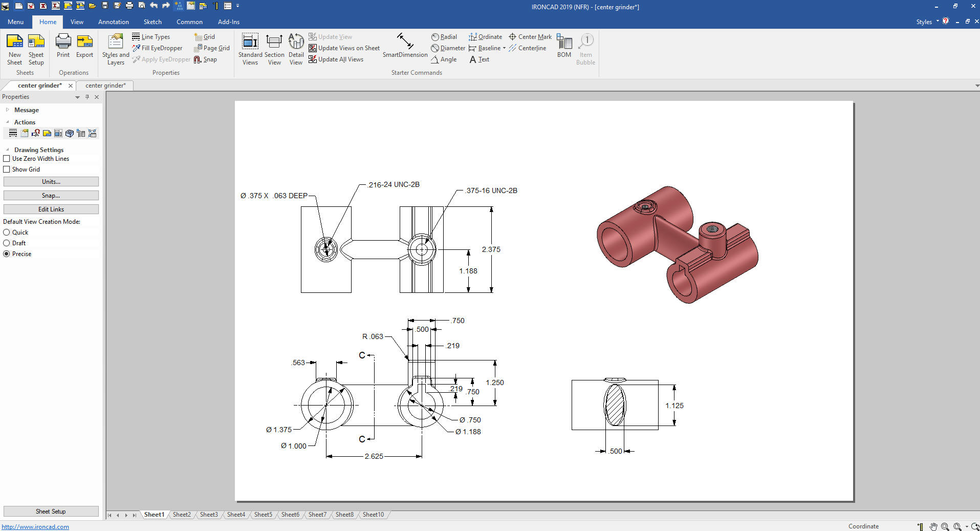Enable Use Zero Width Lines checkbox
980x531 pixels.
click(x=7, y=159)
